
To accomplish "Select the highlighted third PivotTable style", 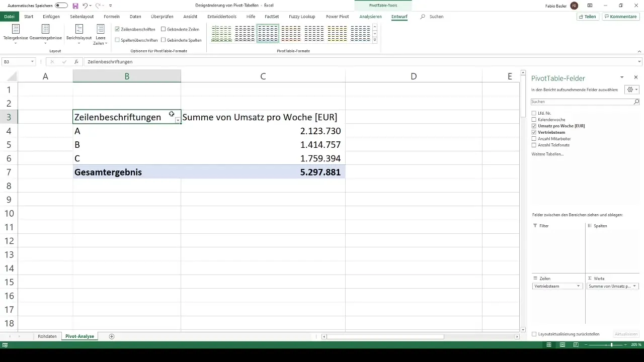I will point(268,34).
